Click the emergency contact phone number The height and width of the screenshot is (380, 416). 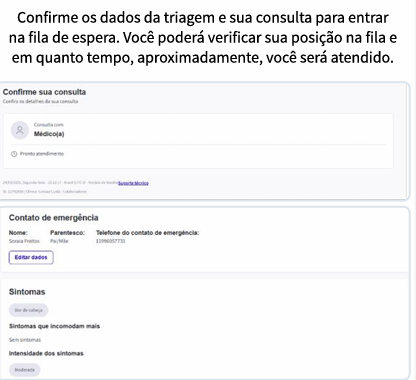111,241
